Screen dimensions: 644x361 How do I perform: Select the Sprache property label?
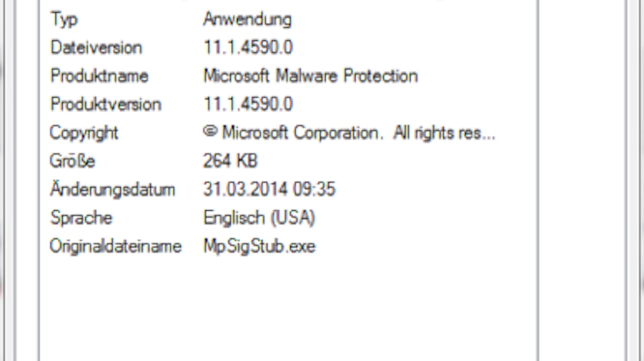(81, 218)
